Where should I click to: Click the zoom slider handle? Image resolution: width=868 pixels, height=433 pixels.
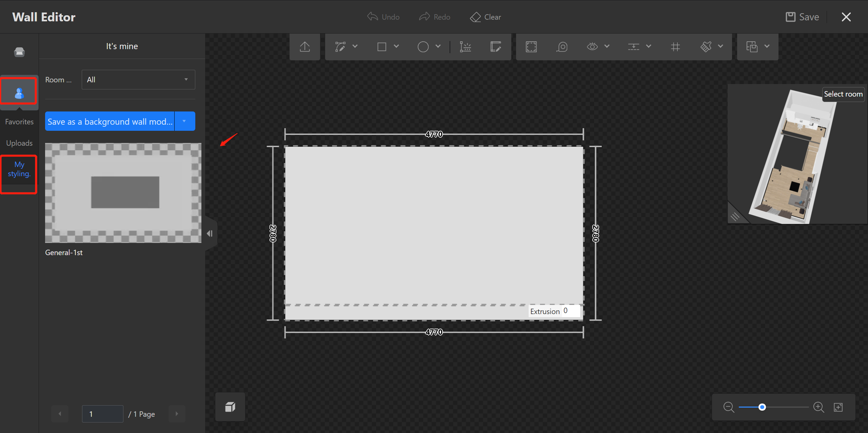tap(762, 407)
